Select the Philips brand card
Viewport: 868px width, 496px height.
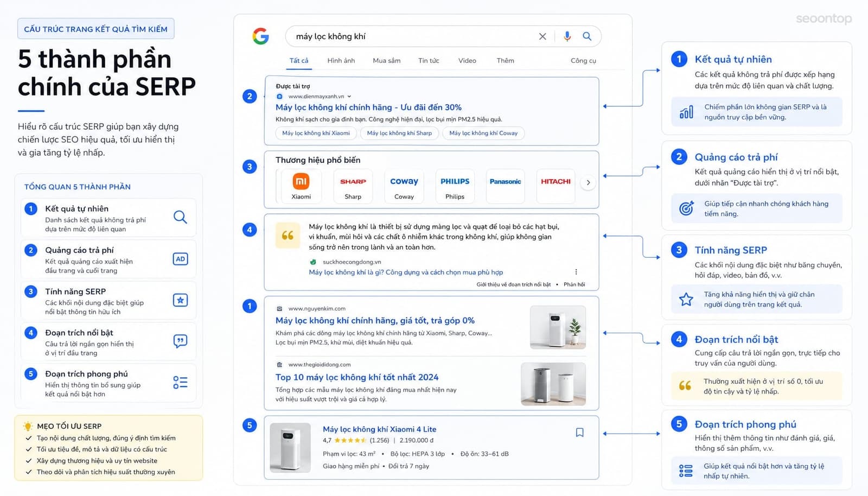click(x=455, y=186)
